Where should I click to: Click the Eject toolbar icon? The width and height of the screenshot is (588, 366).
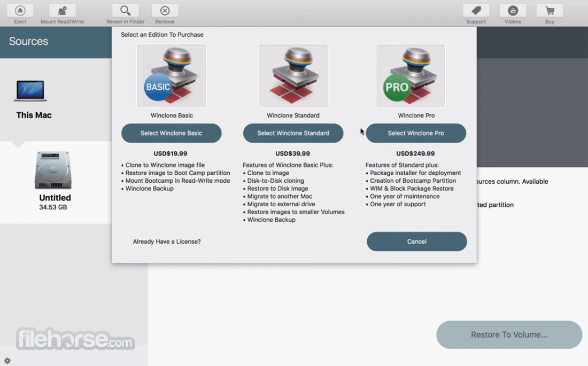pyautogui.click(x=20, y=11)
